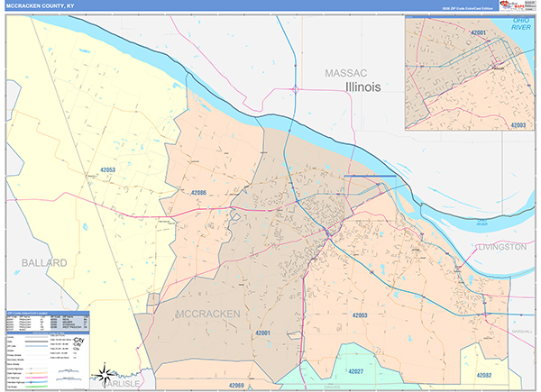Select the 42069 ZIP label at bottom

(236, 385)
